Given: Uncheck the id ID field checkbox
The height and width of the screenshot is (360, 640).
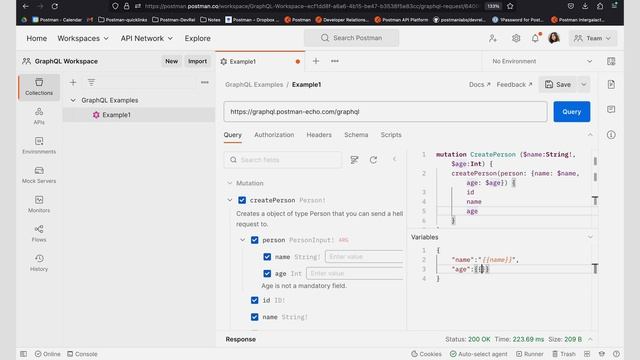Looking at the screenshot, I should tap(255, 300).
